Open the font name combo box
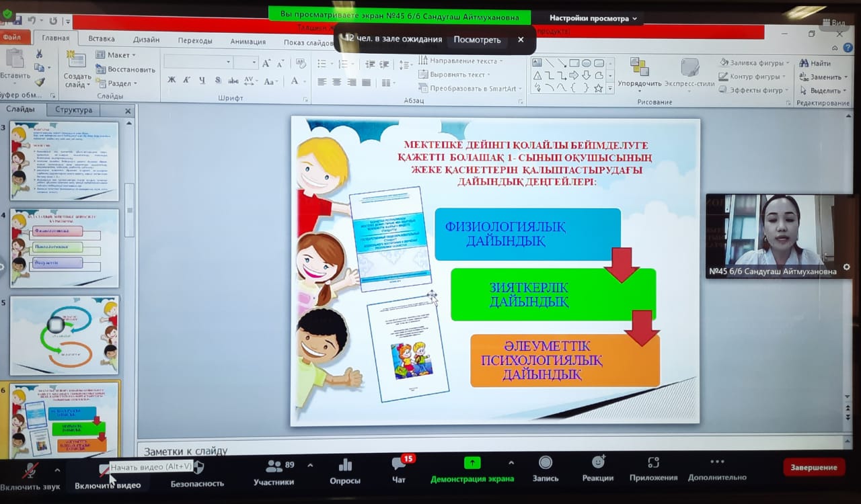 [198, 62]
